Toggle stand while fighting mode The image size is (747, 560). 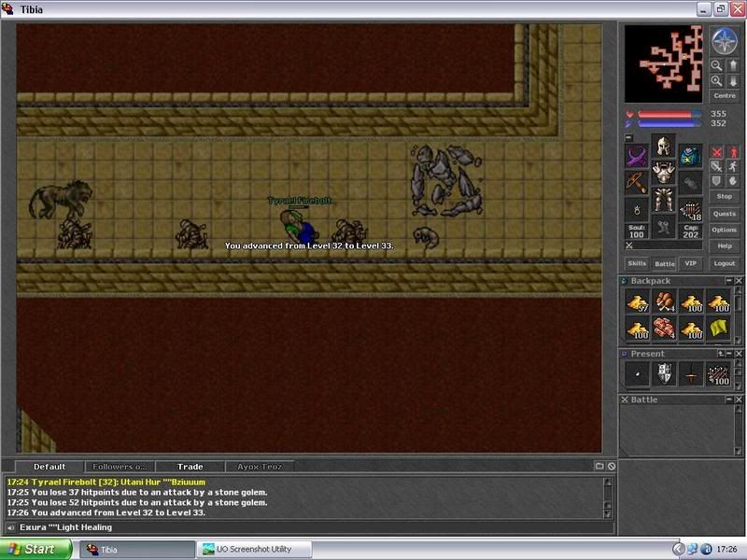(733, 152)
